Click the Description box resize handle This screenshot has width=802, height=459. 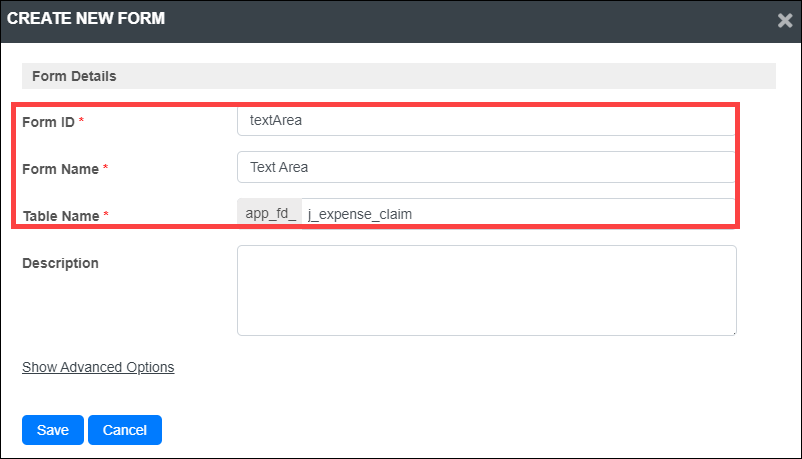[x=733, y=333]
